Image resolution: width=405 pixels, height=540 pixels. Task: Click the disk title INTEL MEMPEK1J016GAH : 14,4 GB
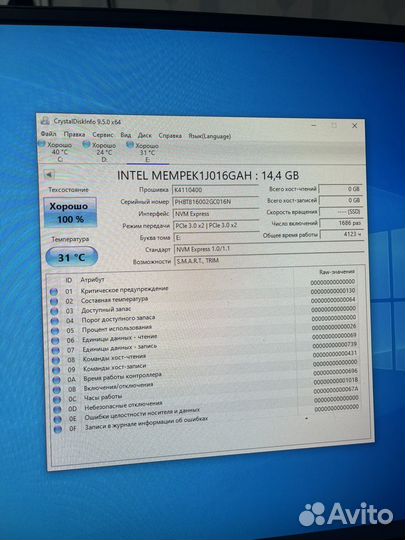208,175
